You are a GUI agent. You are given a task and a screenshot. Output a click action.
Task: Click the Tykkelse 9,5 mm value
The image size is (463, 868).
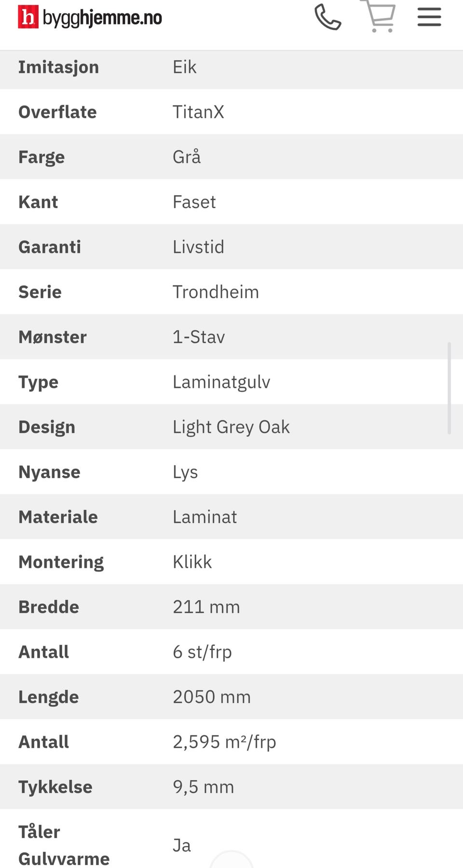pos(203,787)
